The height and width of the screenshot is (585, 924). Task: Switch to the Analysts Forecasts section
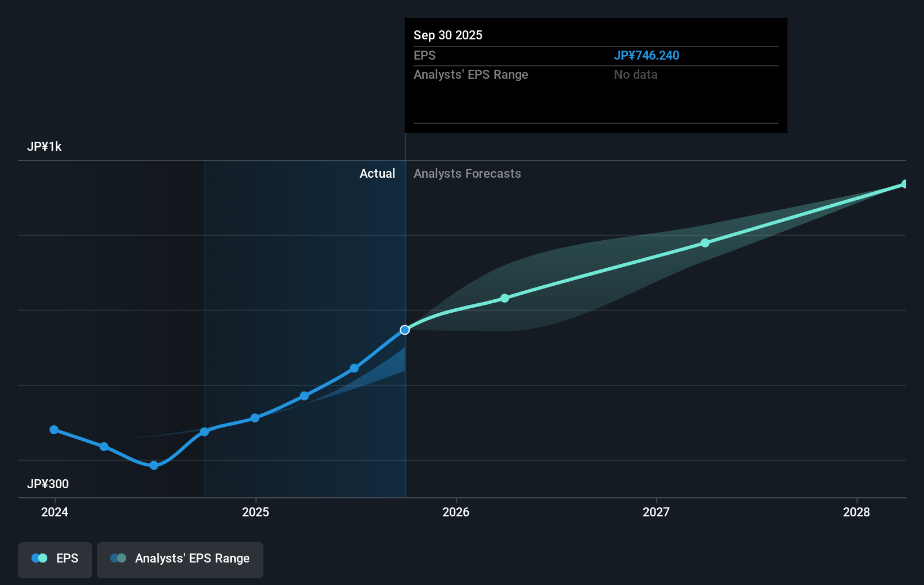tap(467, 173)
